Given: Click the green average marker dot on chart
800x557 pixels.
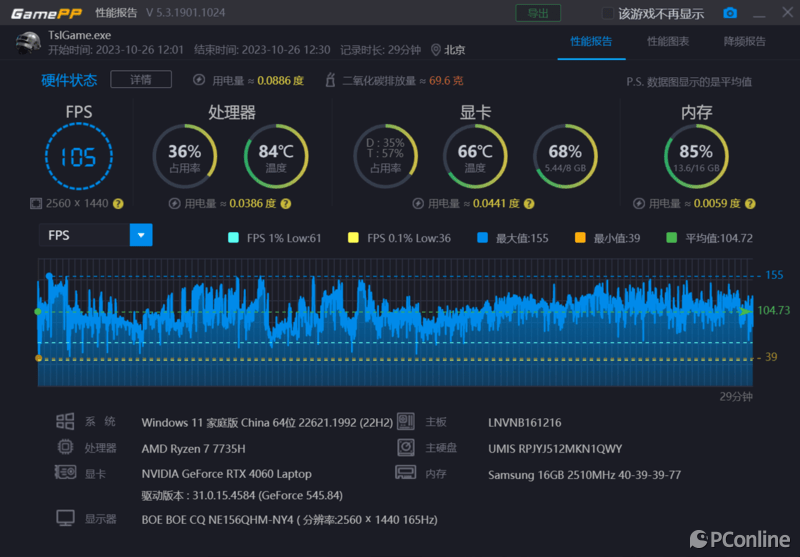Looking at the screenshot, I should click(38, 311).
